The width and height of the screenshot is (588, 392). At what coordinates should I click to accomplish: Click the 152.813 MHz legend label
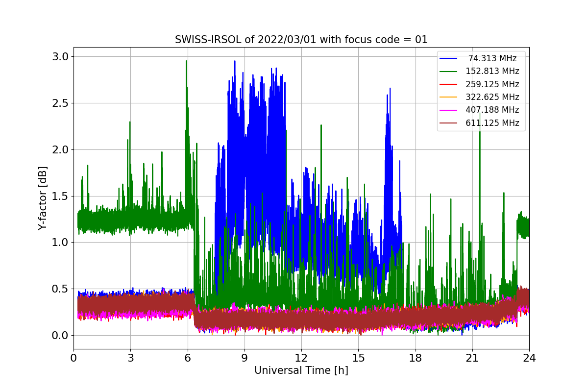click(x=492, y=72)
